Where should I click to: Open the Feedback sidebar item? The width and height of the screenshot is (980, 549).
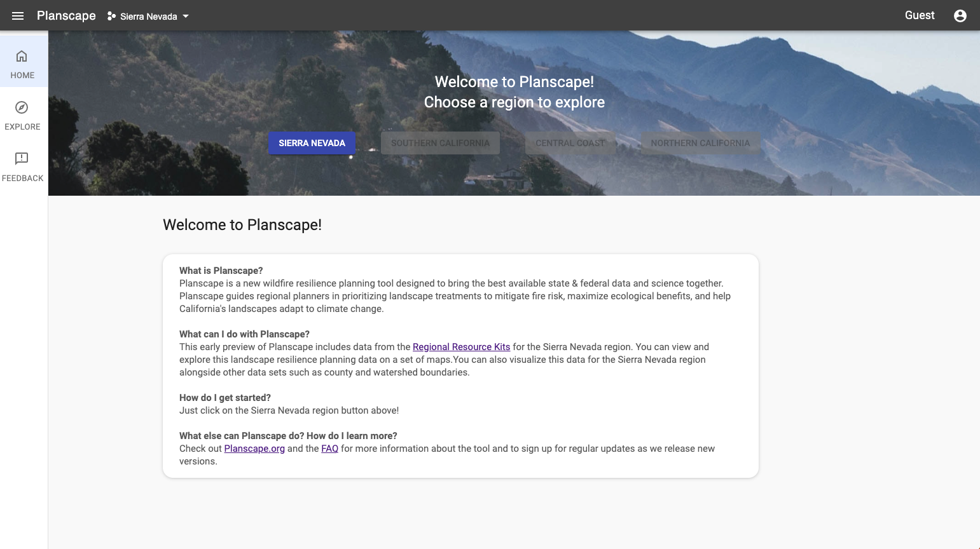click(x=22, y=166)
